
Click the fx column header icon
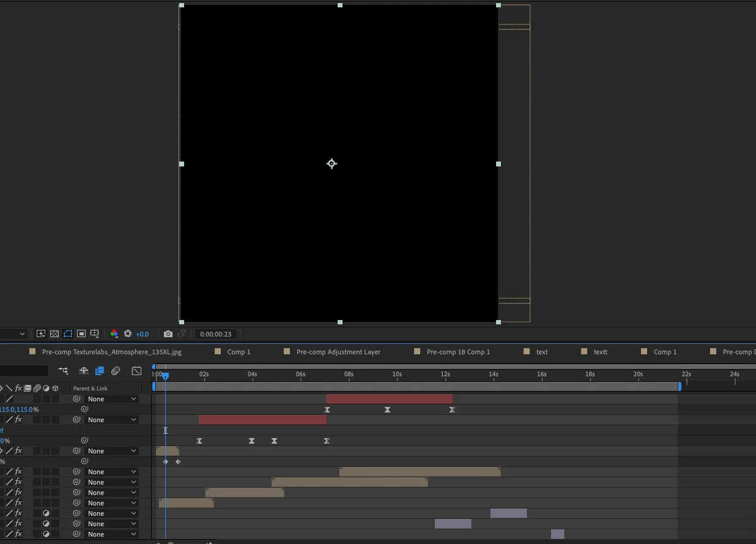click(18, 389)
